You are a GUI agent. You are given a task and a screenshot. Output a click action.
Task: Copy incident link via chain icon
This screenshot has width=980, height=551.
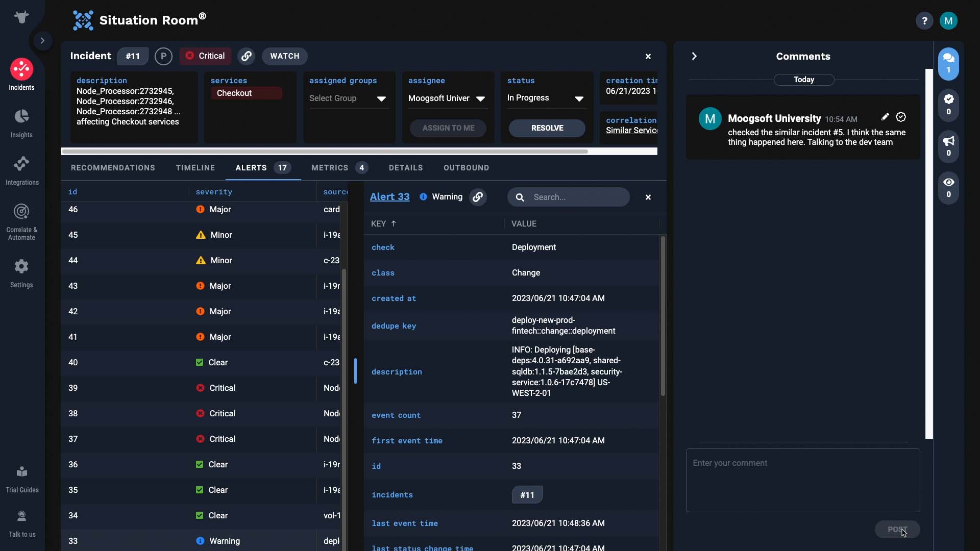(247, 56)
